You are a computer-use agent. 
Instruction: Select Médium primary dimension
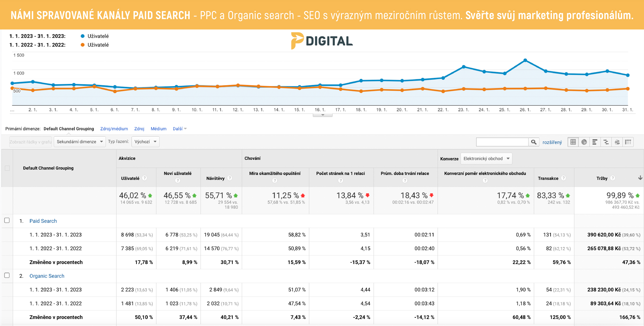coord(158,129)
